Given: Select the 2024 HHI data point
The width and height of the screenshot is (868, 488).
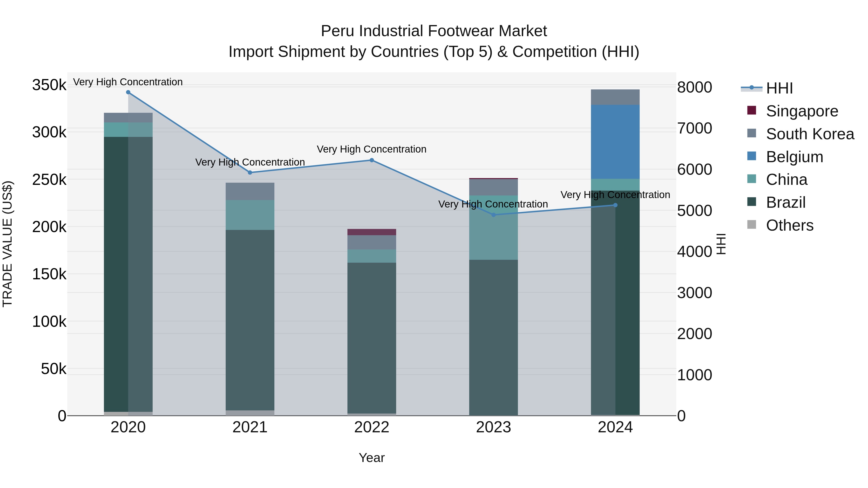Looking at the screenshot, I should 615,205.
